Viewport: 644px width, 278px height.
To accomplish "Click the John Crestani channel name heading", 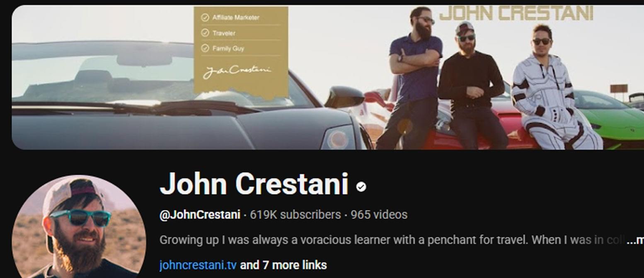I will [254, 183].
